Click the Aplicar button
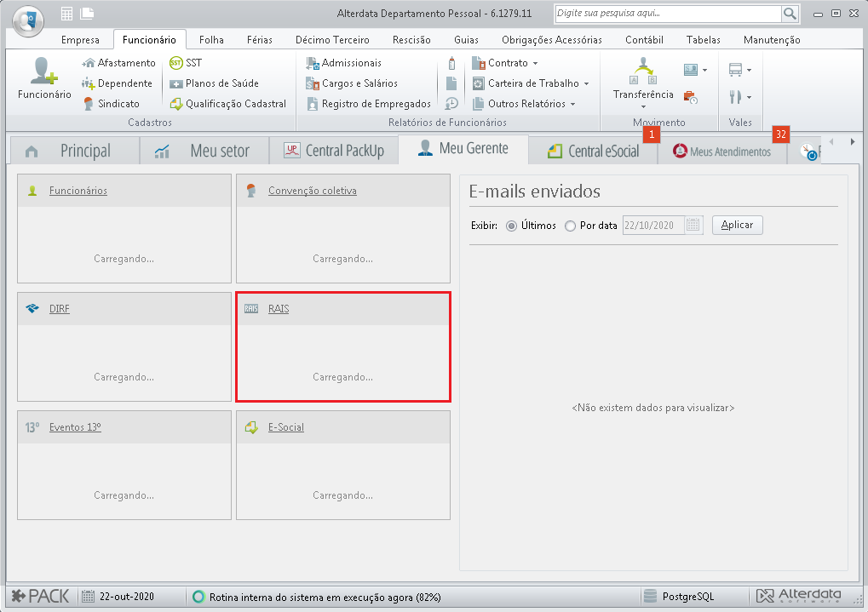 pos(738,226)
